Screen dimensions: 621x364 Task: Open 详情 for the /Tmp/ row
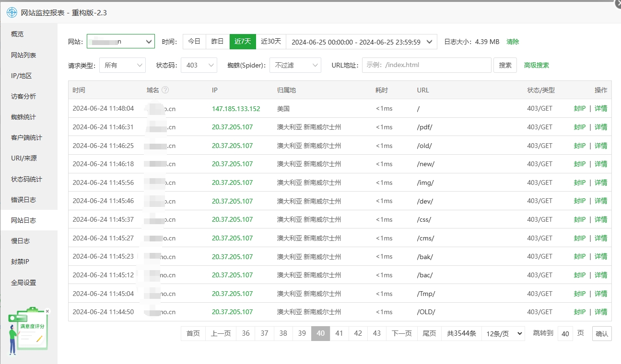click(601, 294)
